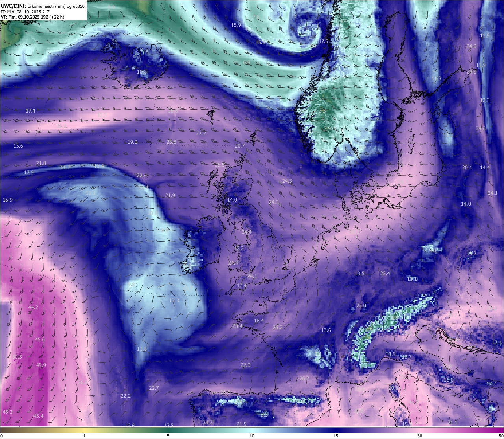Click the 30 label on the colour scale
The height and width of the screenshot is (439, 504).
click(x=420, y=436)
